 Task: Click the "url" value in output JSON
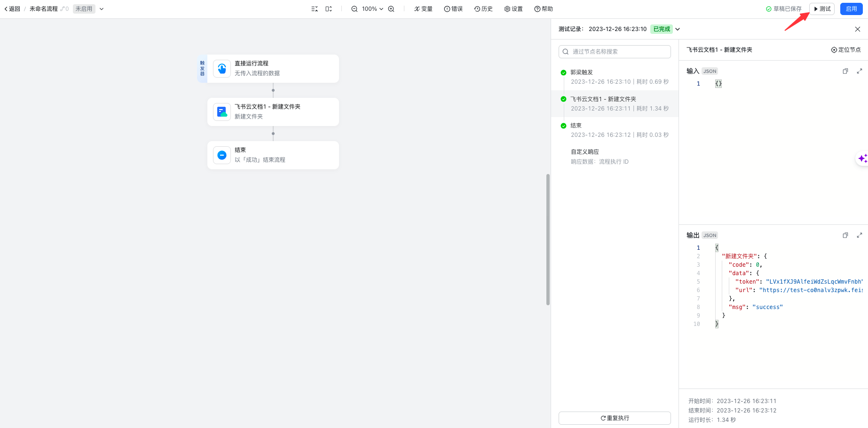pos(811,290)
